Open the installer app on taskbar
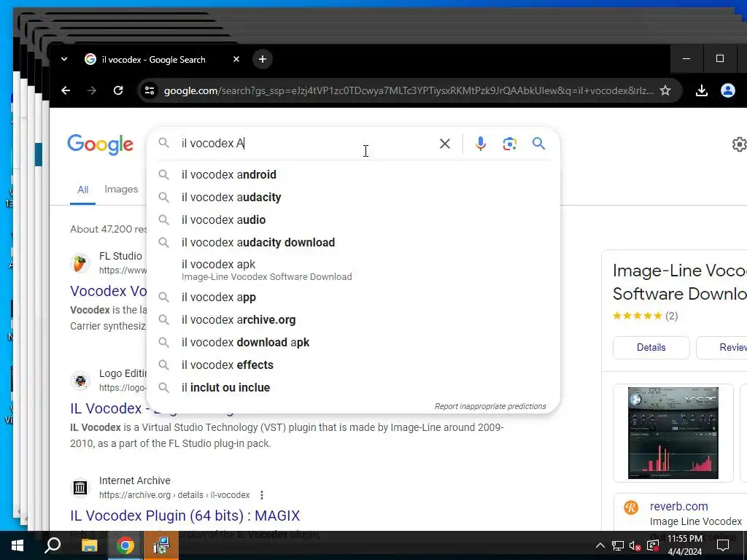 pos(161,545)
